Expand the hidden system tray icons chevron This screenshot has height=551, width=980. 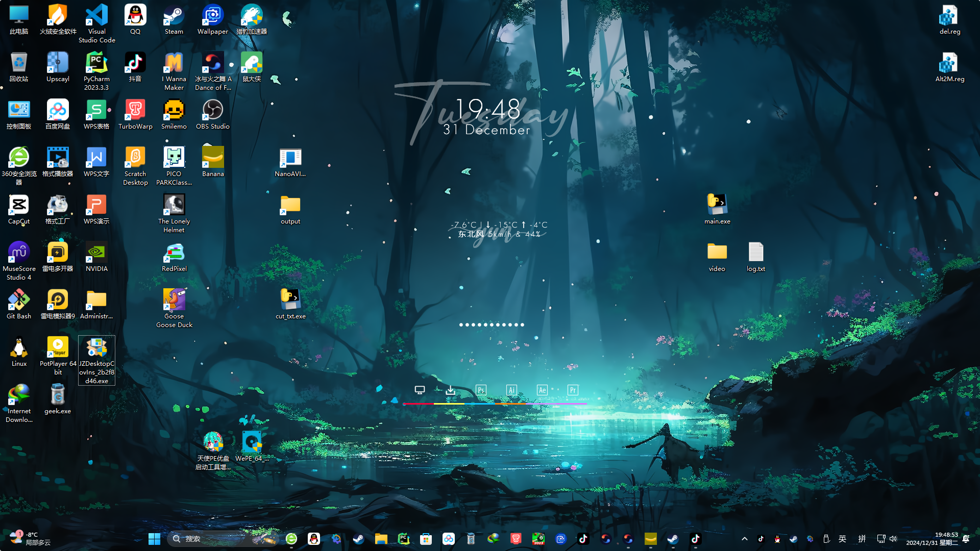tap(745, 539)
